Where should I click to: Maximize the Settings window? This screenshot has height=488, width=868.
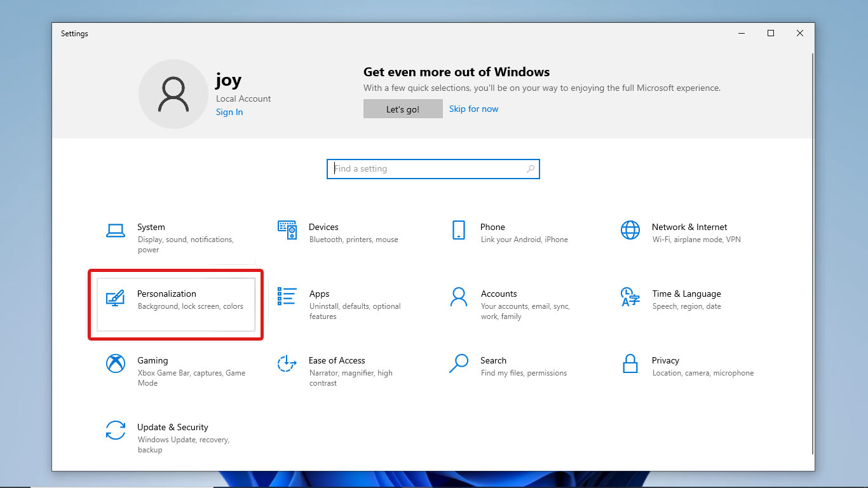tap(771, 34)
